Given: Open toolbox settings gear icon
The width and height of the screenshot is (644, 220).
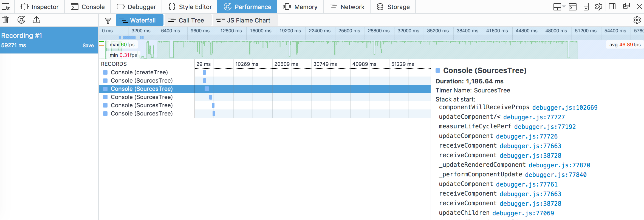Looking at the screenshot, I should point(599,7).
